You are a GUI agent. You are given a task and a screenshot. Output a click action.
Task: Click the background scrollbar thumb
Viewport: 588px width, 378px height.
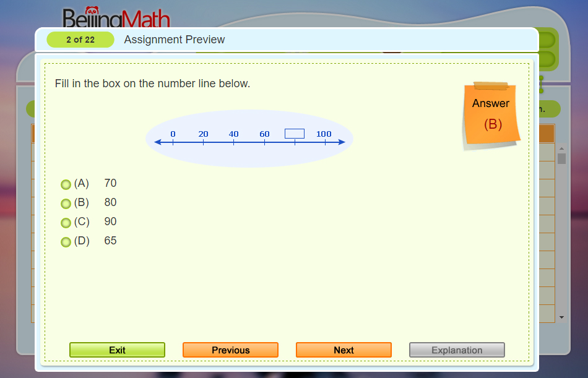561,158
